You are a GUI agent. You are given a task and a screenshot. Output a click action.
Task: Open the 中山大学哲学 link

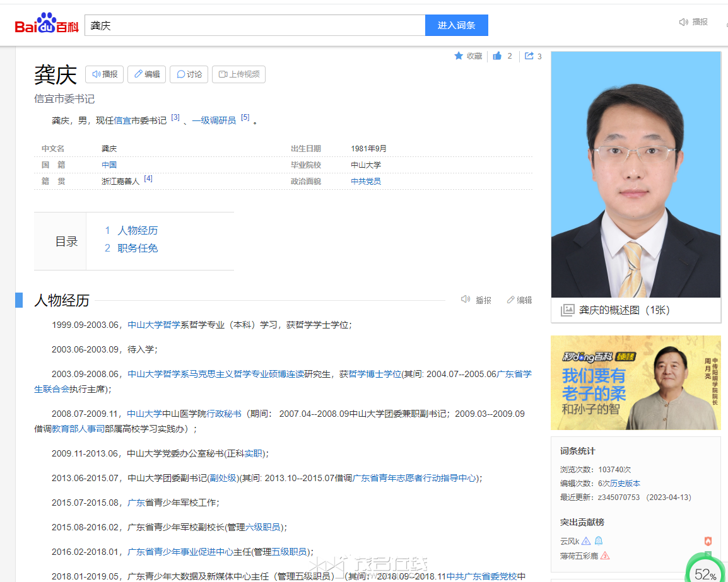pyautogui.click(x=154, y=325)
